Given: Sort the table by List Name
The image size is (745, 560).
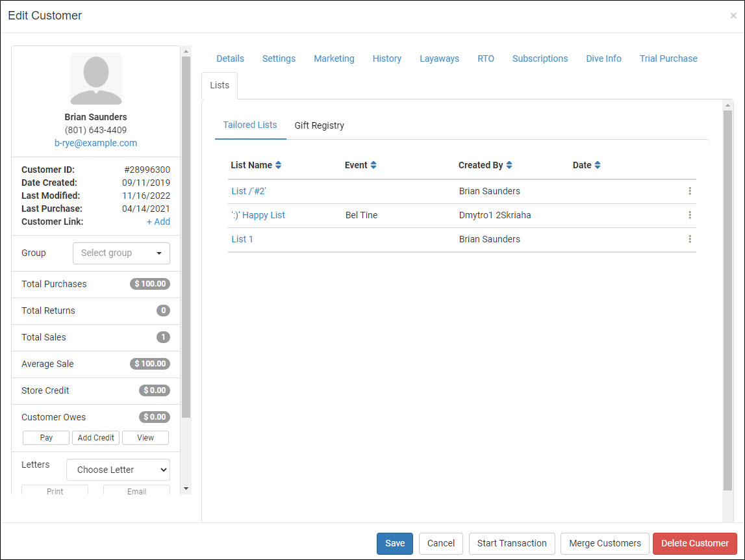Looking at the screenshot, I should point(278,165).
